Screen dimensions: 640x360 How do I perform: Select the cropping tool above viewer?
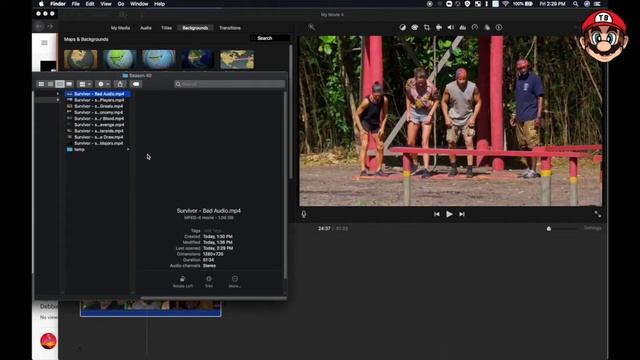[x=427, y=27]
